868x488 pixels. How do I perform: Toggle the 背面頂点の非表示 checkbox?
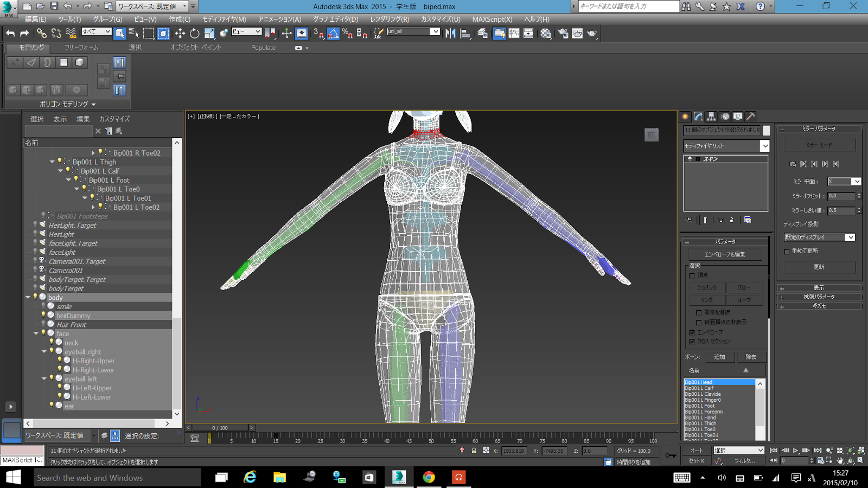coord(699,322)
